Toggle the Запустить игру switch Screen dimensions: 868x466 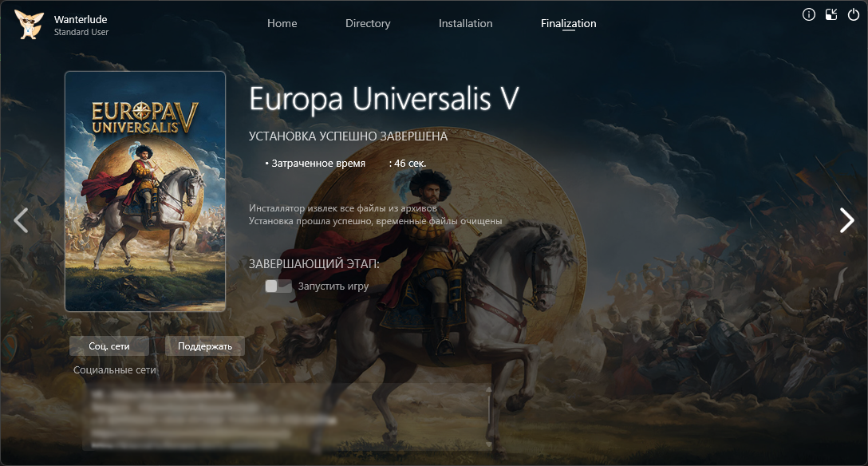(278, 286)
